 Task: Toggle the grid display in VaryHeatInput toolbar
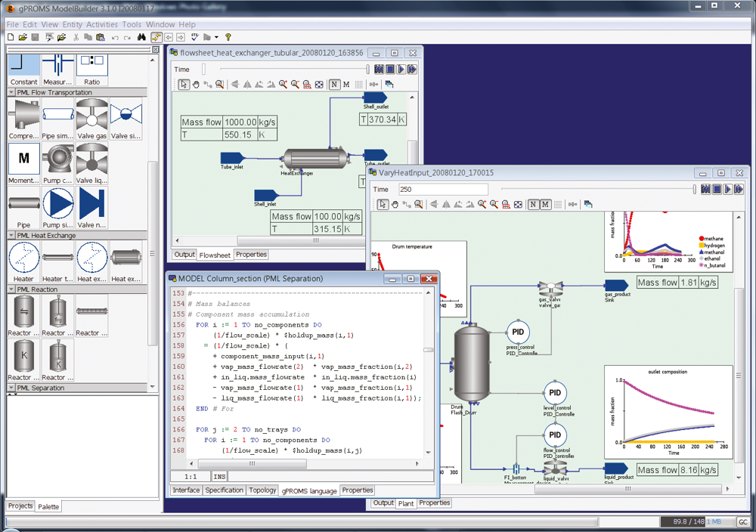click(558, 204)
